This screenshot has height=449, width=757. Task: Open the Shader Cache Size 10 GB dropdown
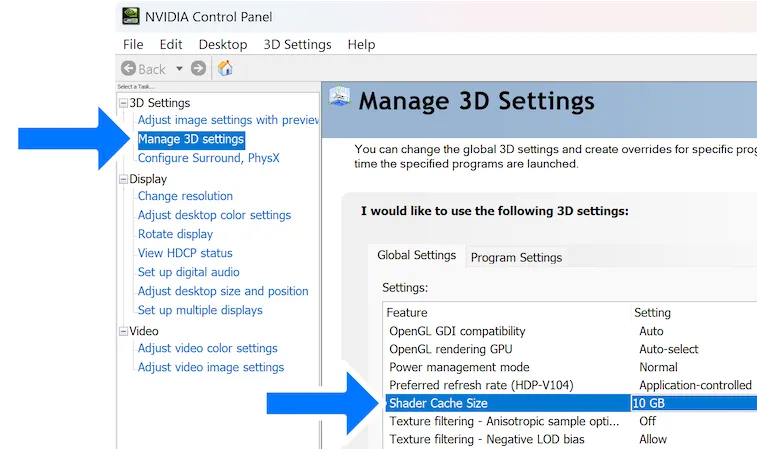tap(692, 403)
